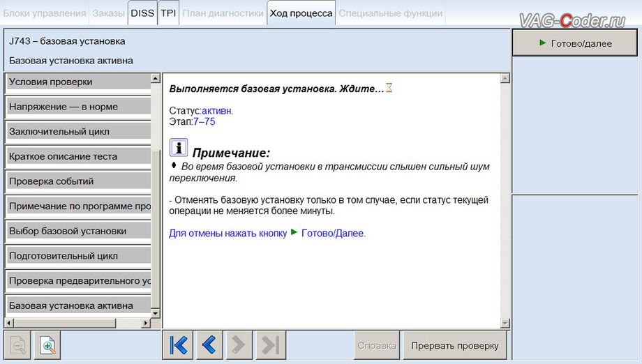Click step list scroll down arrow
This screenshot has width=642, height=364.
click(155, 313)
